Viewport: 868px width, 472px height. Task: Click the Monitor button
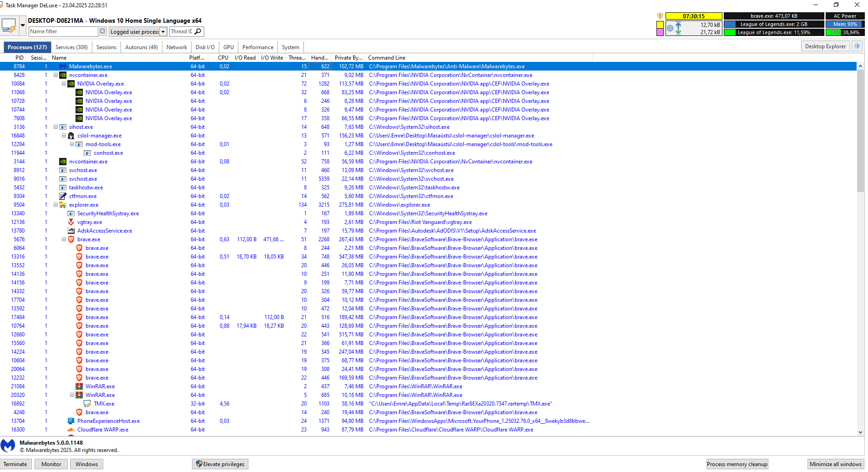pos(51,464)
